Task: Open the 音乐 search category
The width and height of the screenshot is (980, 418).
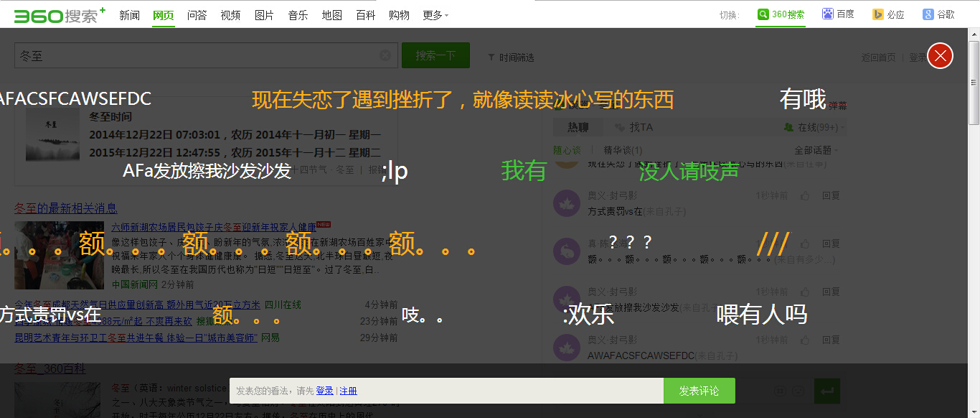Action: [298, 15]
